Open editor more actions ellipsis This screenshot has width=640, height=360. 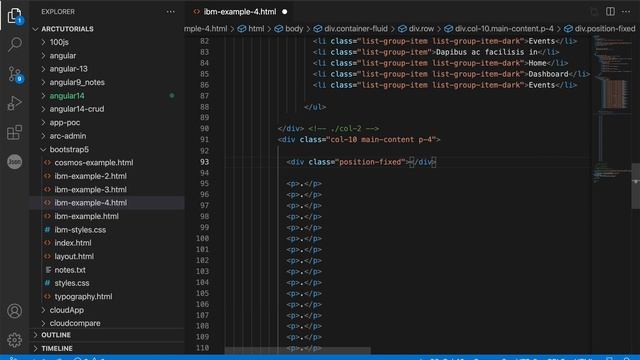[x=626, y=11]
